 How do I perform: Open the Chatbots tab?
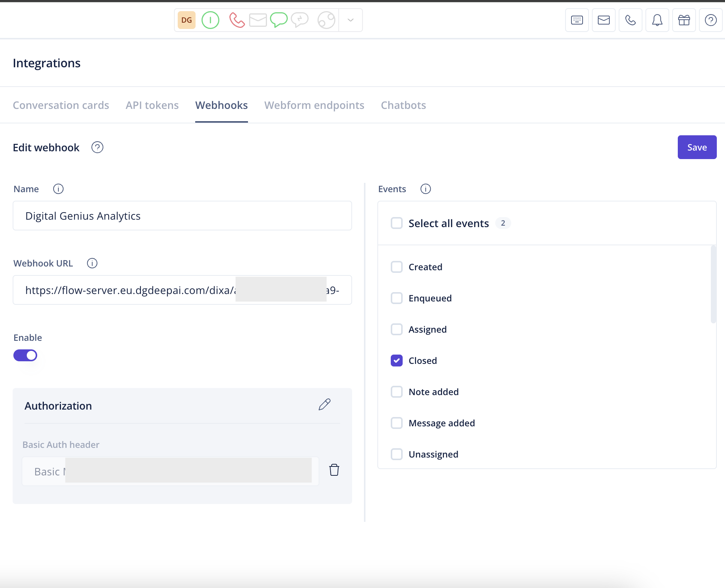point(403,105)
